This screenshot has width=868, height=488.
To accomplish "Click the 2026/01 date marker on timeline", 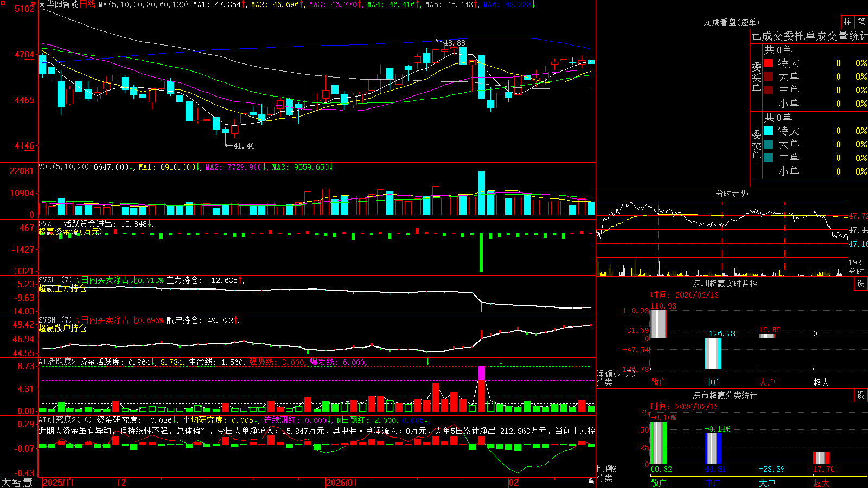I will [x=342, y=483].
